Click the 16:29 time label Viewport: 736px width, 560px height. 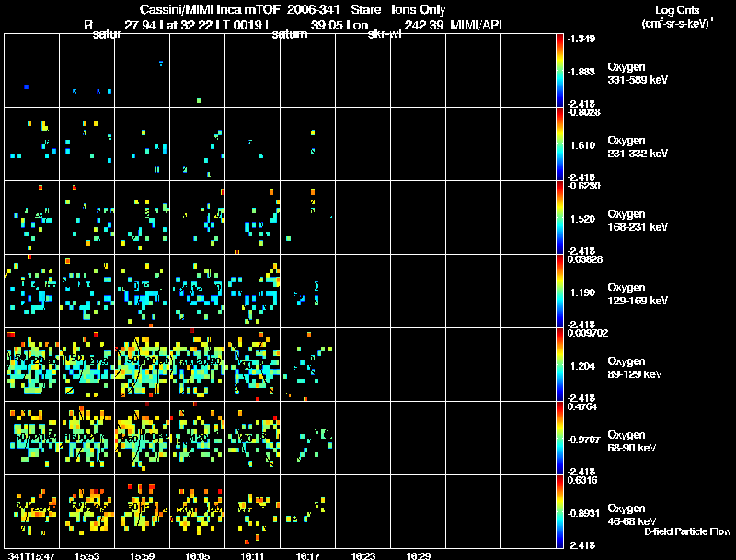click(x=419, y=555)
